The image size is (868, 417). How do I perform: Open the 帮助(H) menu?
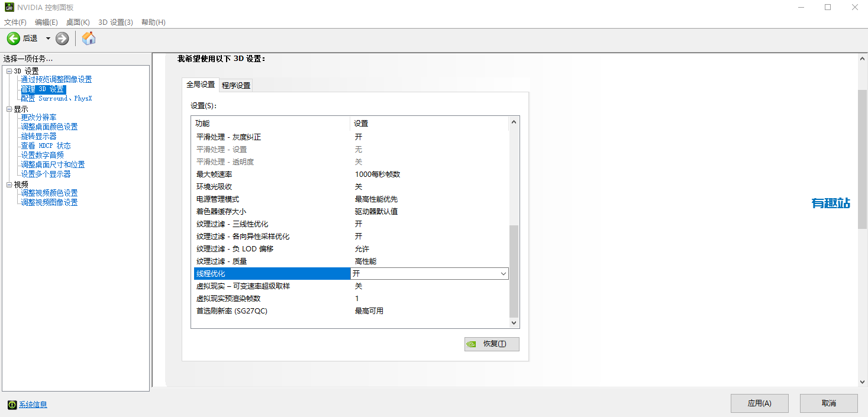tap(153, 22)
